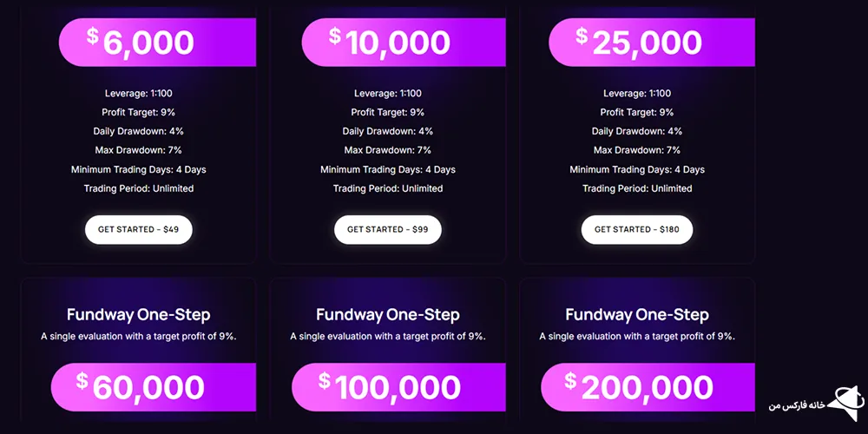Click the GET STARTED – $49 button

click(x=138, y=230)
